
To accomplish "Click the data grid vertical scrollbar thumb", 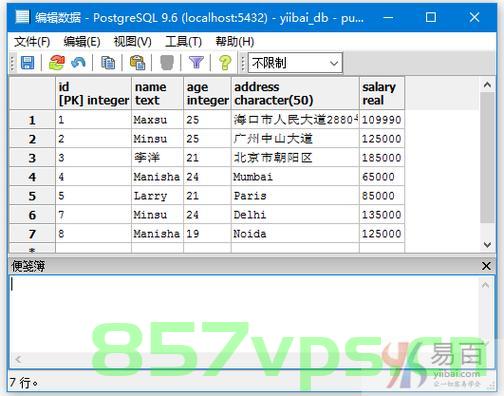I will click(487, 157).
